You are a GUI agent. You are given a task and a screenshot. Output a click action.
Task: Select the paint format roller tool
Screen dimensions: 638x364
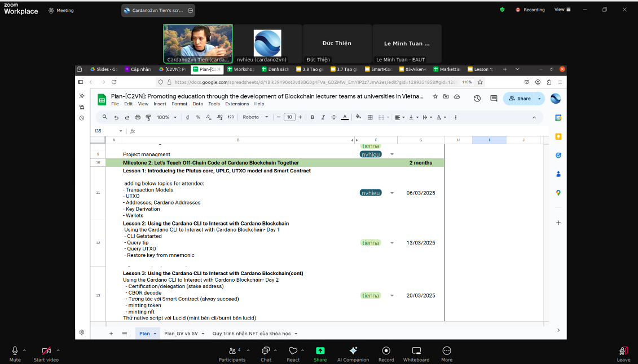tap(148, 117)
